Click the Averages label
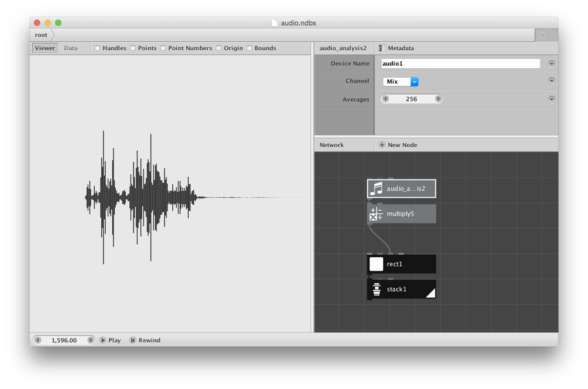This screenshot has width=588, height=389. [x=356, y=99]
